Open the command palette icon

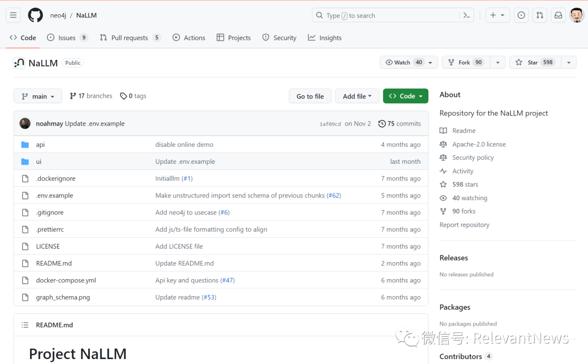coord(467,15)
